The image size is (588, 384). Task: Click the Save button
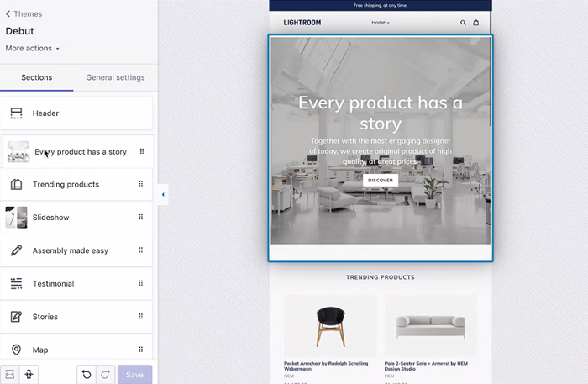(x=134, y=375)
